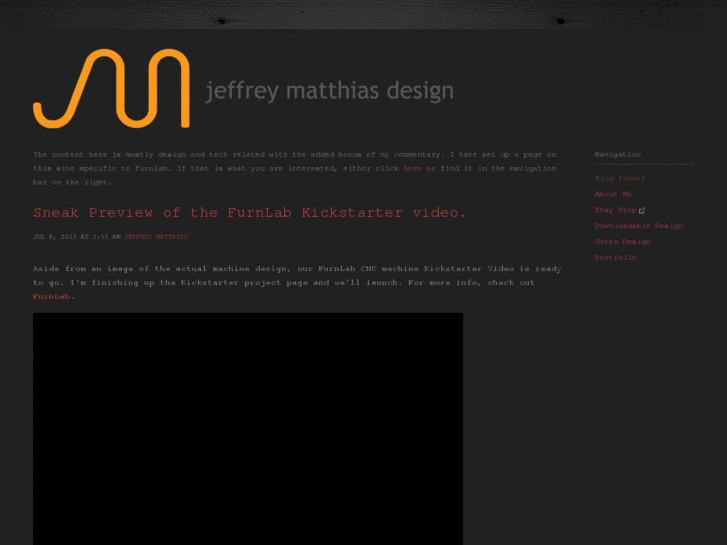Open the 'here' link in intro text
This screenshot has width=727, height=545.
pos(412,168)
